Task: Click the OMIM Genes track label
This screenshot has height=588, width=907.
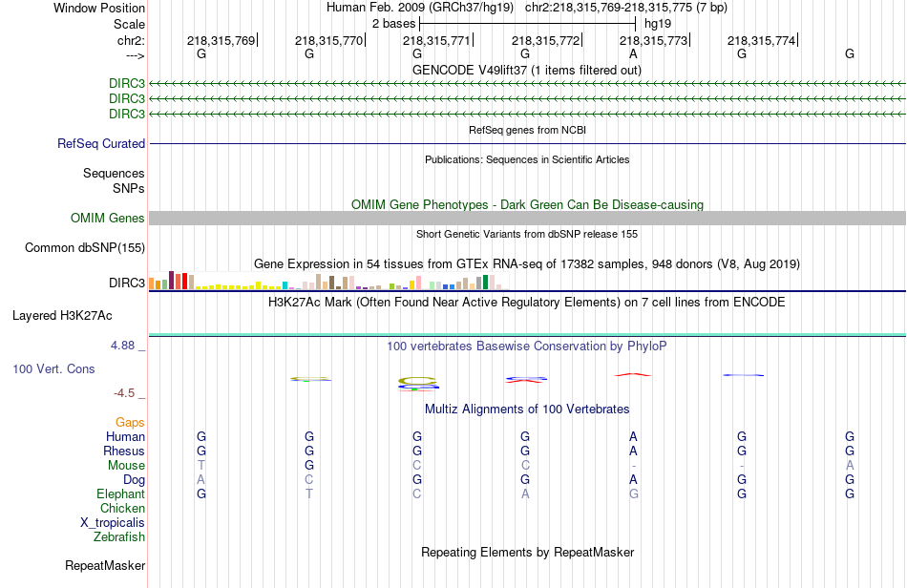Action: tap(108, 218)
